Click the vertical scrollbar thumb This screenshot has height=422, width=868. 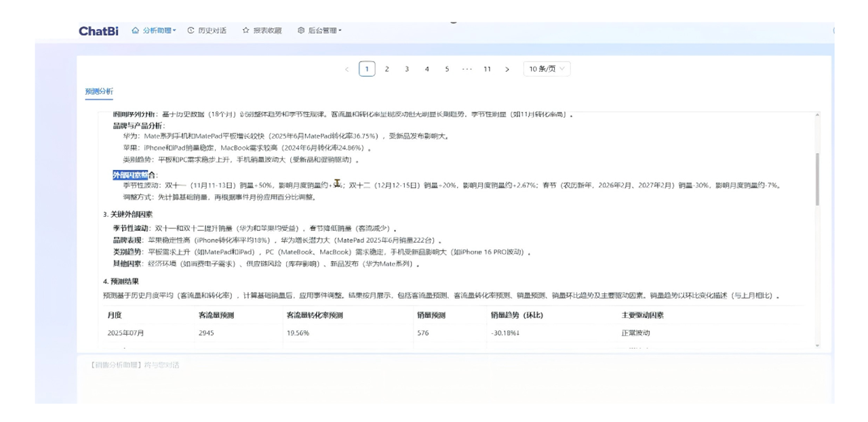817,179
